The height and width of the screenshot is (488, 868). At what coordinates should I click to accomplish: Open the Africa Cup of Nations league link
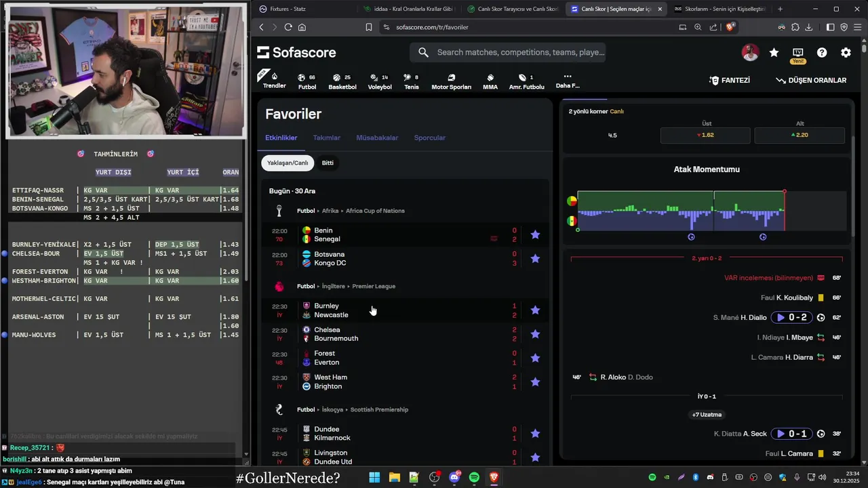(x=375, y=211)
